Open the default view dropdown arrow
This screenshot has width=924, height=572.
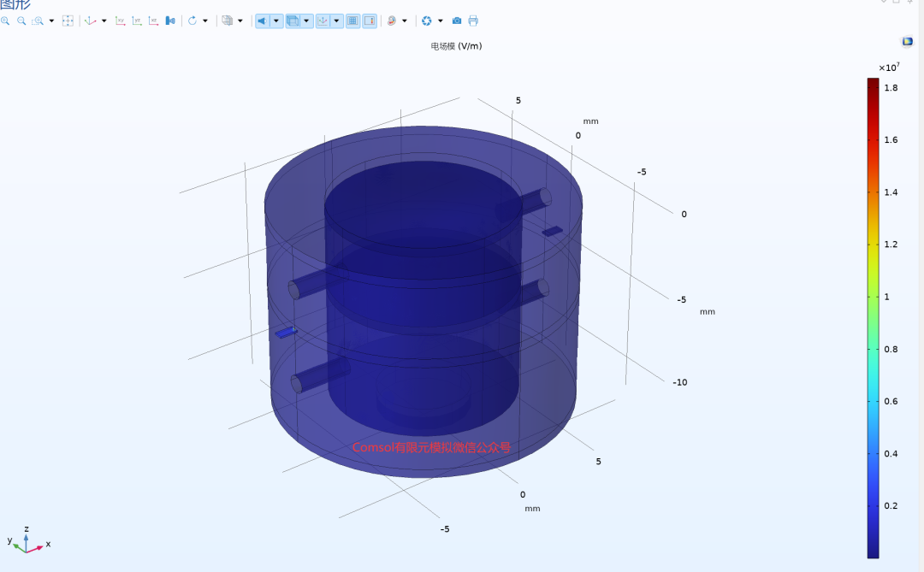[x=104, y=21]
